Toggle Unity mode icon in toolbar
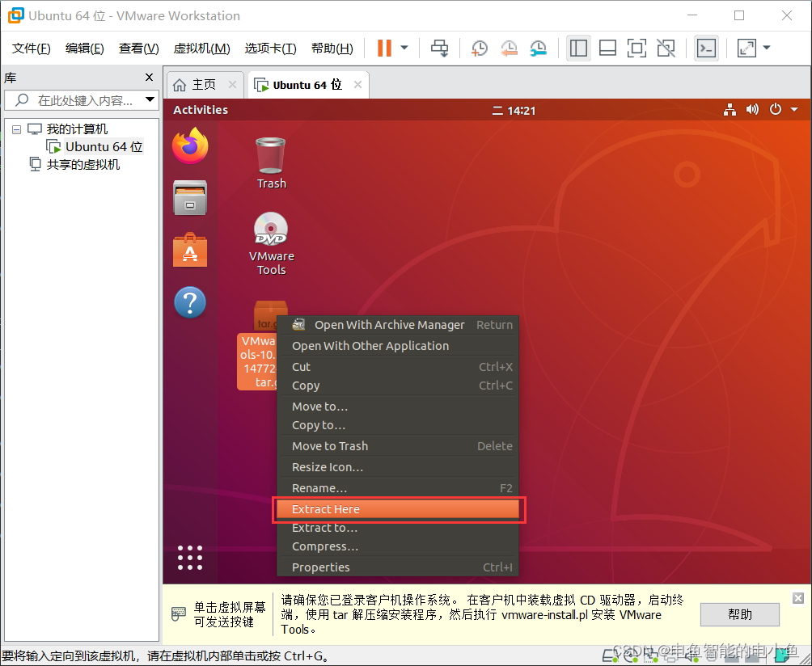The width and height of the screenshot is (812, 666). (666, 48)
